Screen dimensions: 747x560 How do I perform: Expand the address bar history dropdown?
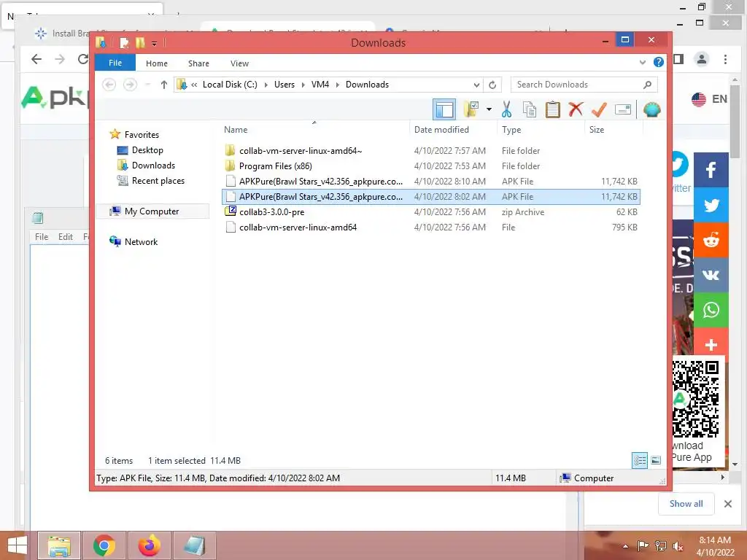tap(476, 85)
